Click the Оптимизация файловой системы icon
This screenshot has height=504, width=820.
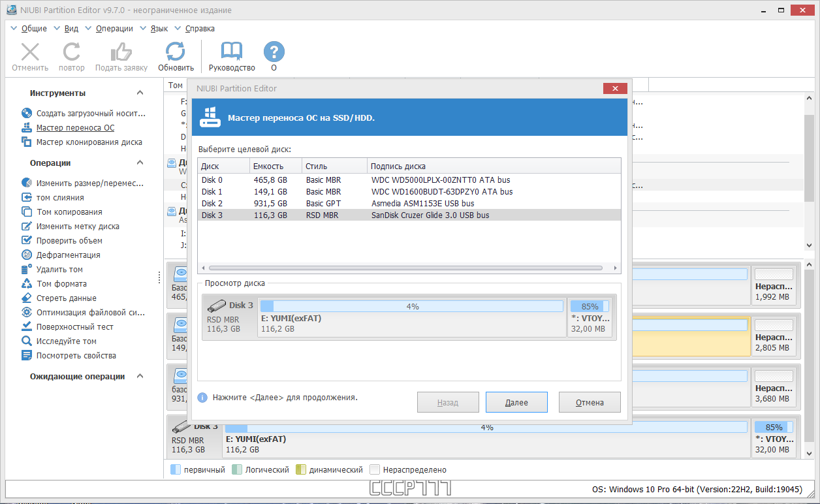[27, 312]
